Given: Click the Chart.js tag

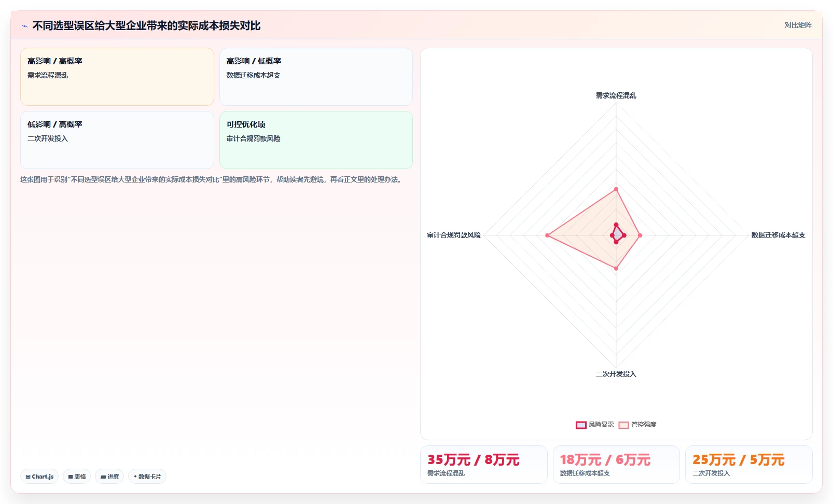Looking at the screenshot, I should point(39,477).
